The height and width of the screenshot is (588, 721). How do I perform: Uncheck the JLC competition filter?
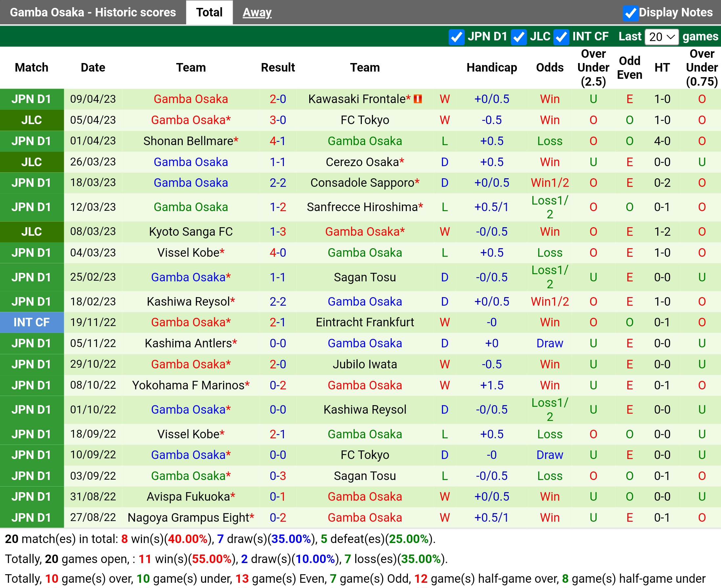519,36
